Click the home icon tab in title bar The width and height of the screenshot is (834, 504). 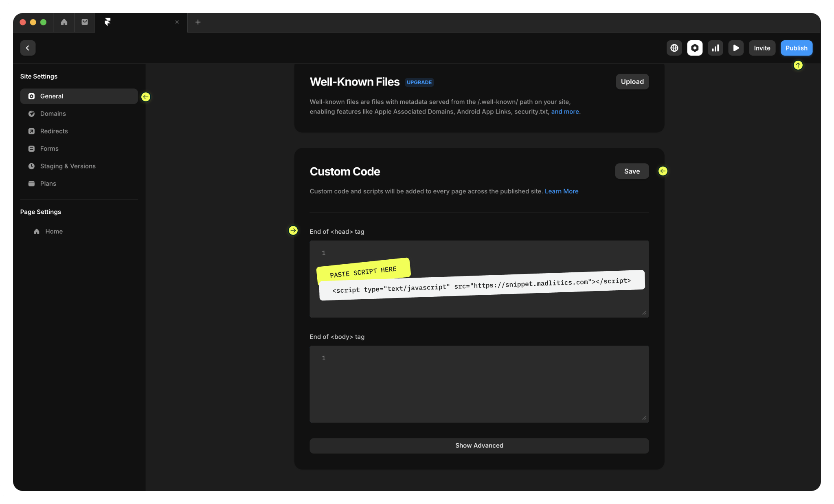64,22
